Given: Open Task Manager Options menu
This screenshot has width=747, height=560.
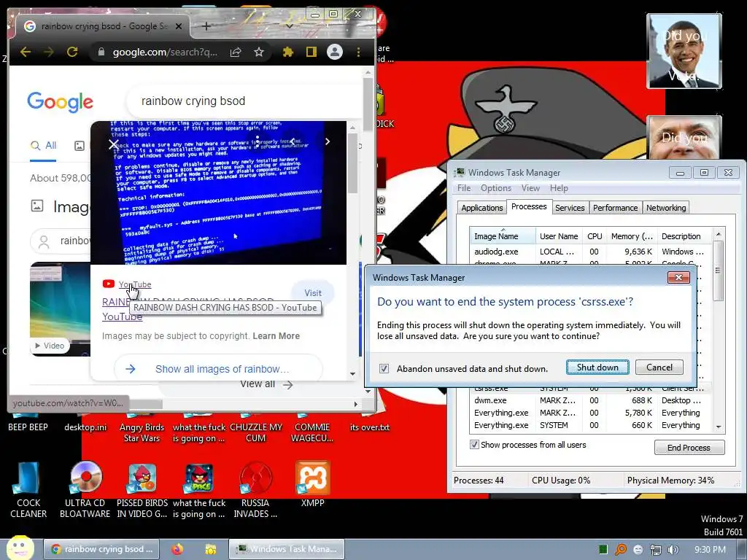Looking at the screenshot, I should coord(496,188).
